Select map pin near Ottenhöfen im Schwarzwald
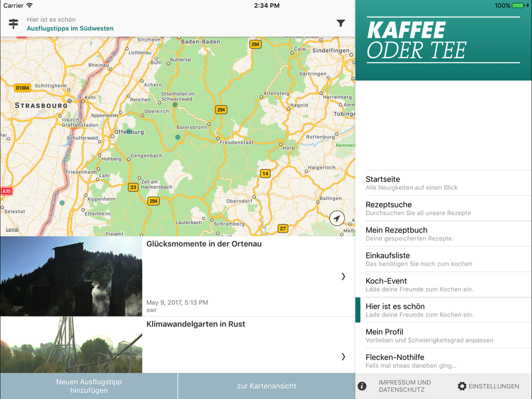532x399 pixels. [x=175, y=105]
